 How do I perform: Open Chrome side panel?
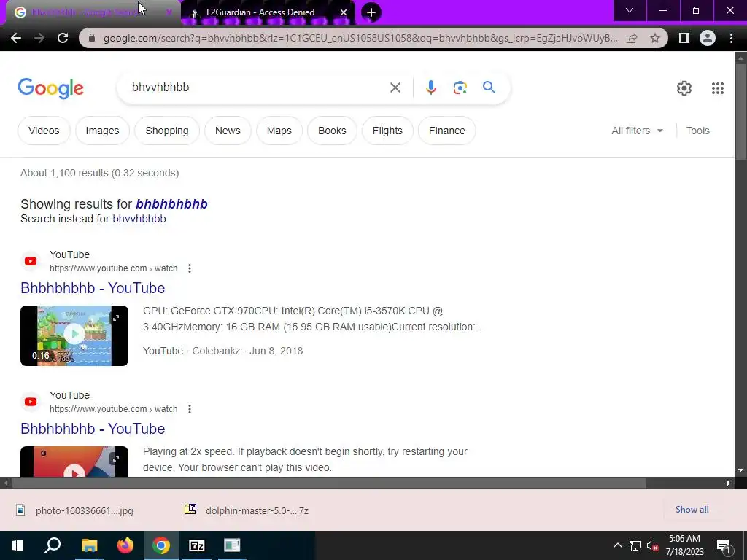pos(684,38)
